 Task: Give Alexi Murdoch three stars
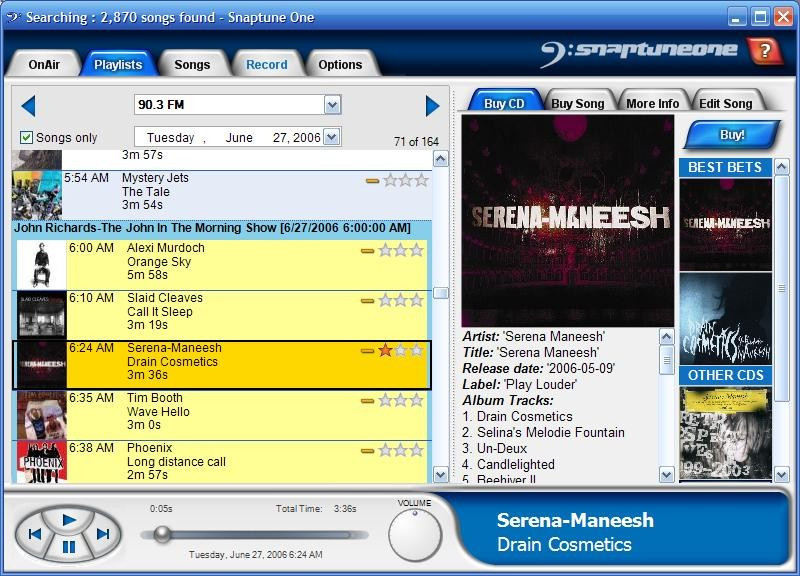417,250
